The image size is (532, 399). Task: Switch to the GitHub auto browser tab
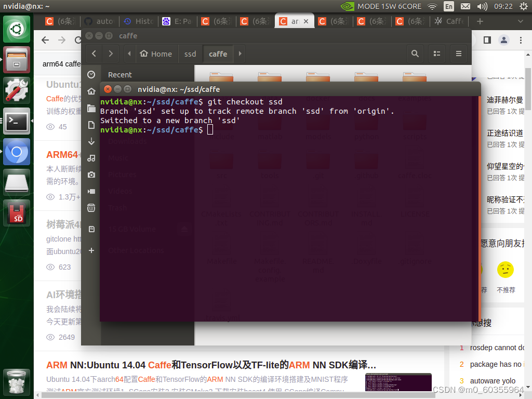(x=99, y=21)
